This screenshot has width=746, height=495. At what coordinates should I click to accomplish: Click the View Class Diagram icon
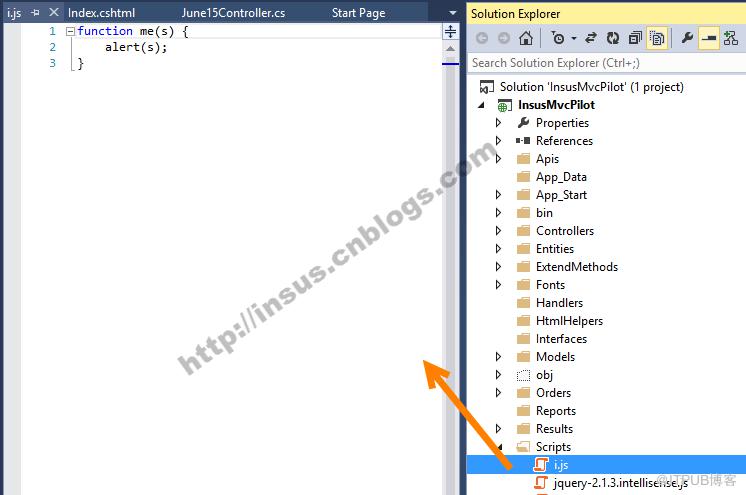point(730,38)
